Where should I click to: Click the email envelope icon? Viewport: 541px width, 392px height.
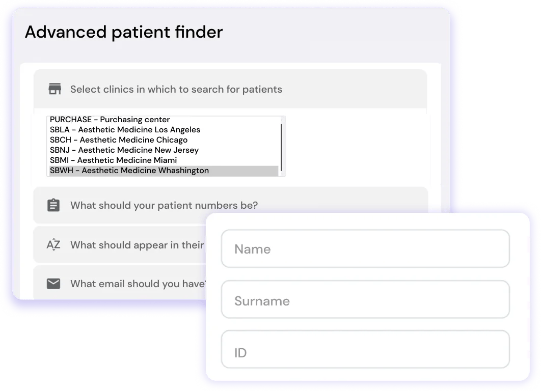(53, 284)
